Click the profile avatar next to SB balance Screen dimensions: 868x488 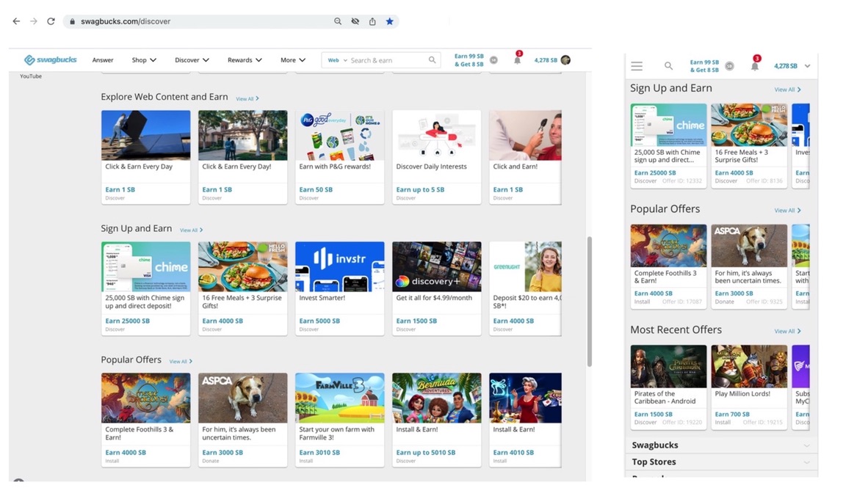click(565, 59)
